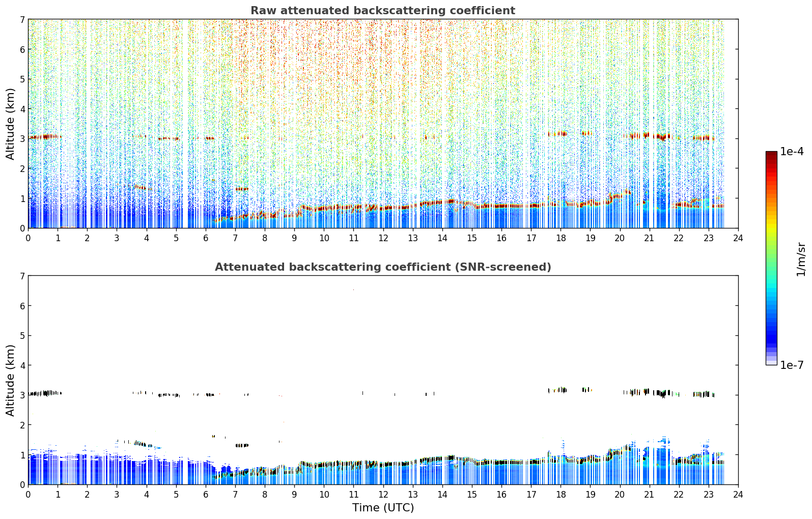Click the '1/m/sr' colorbar unit label
The image size is (812, 519).
click(801, 259)
